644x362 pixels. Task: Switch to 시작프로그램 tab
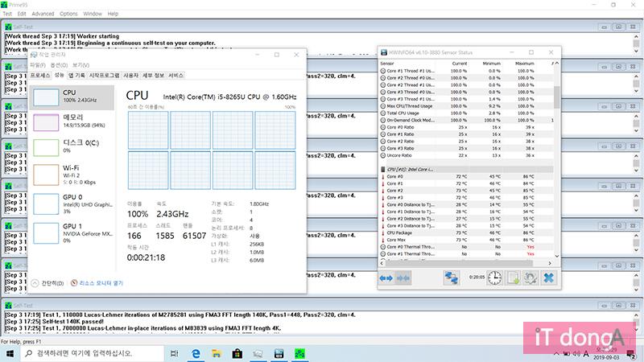coord(105,75)
